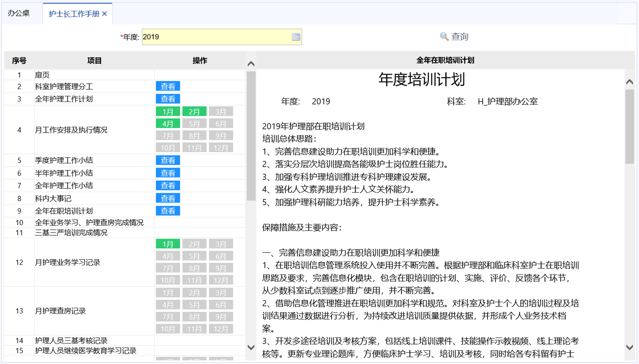
Task: Select 1月 in 月护理业务学习记录
Action: 168,244
